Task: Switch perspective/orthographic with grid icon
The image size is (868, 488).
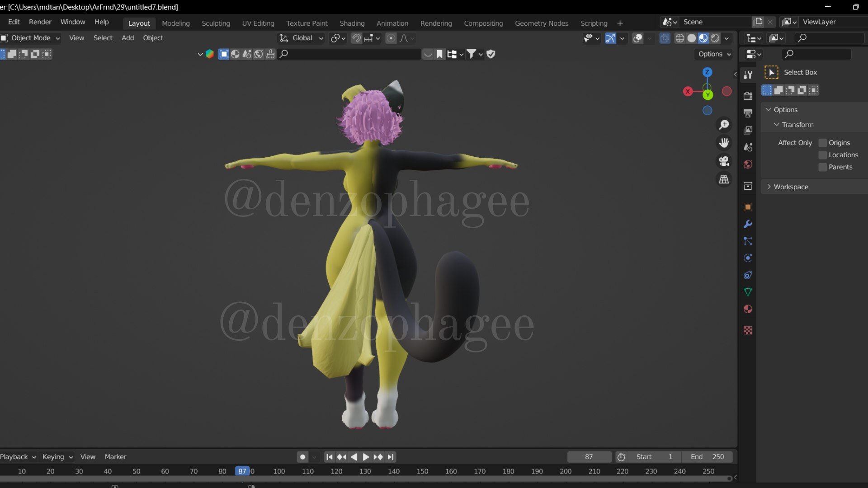Action: 724,179
